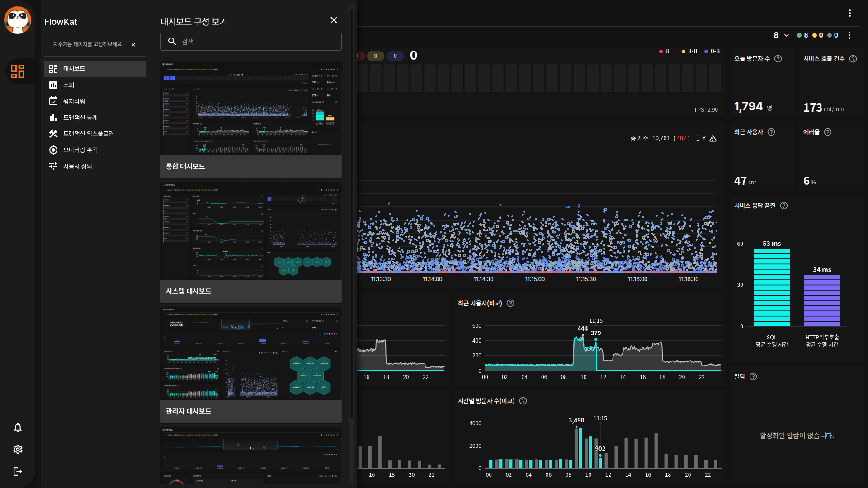Open the toolbar kebab menu beside status counts
This screenshot has height=488, width=868.
click(850, 35)
